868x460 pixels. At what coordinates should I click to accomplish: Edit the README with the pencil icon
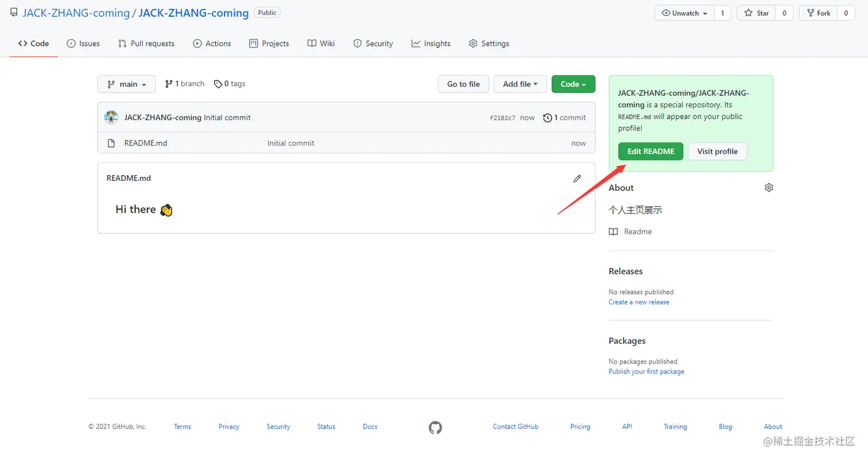(577, 179)
